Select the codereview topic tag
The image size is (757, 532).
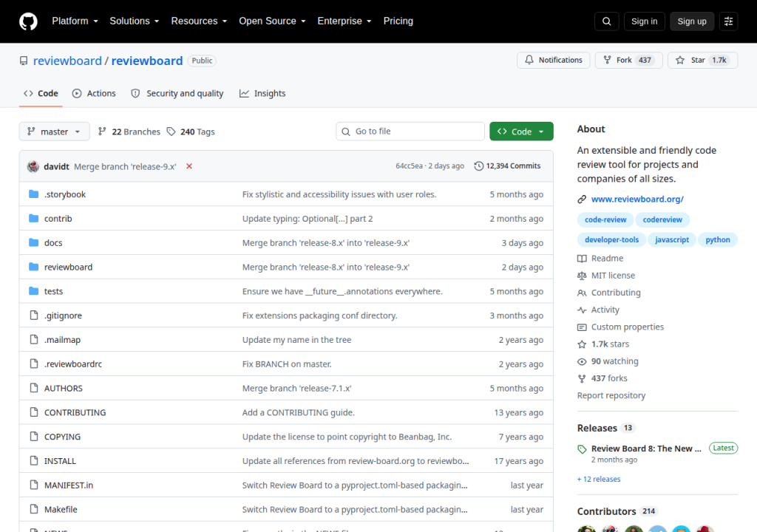click(x=662, y=219)
